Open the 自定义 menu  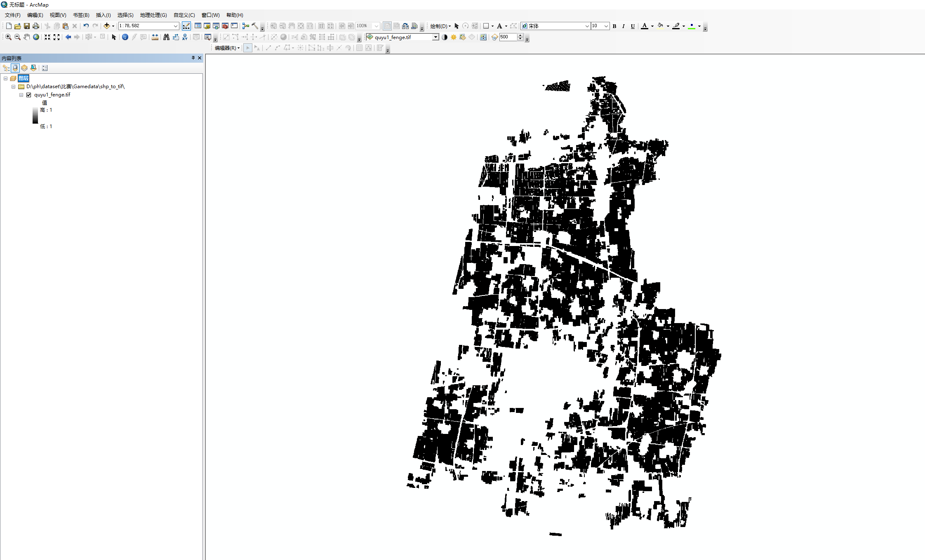pos(184,15)
